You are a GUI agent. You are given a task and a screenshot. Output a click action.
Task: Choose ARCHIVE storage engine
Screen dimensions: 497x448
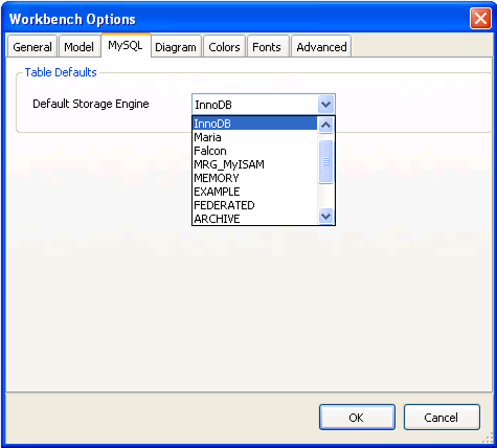(254, 219)
